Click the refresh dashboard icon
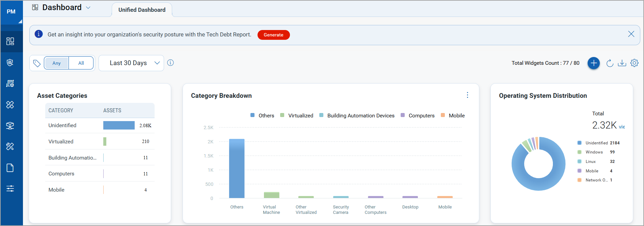Image resolution: width=644 pixels, height=226 pixels. 610,63
